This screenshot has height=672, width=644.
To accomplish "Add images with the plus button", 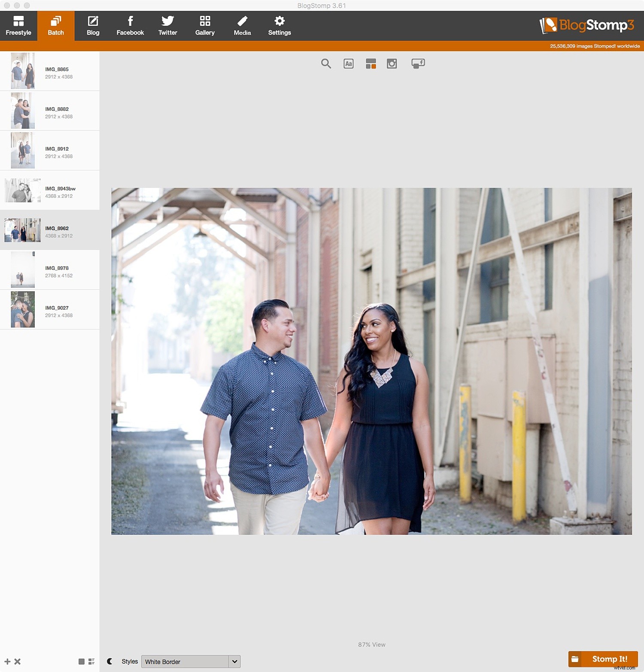I will pyautogui.click(x=7, y=661).
